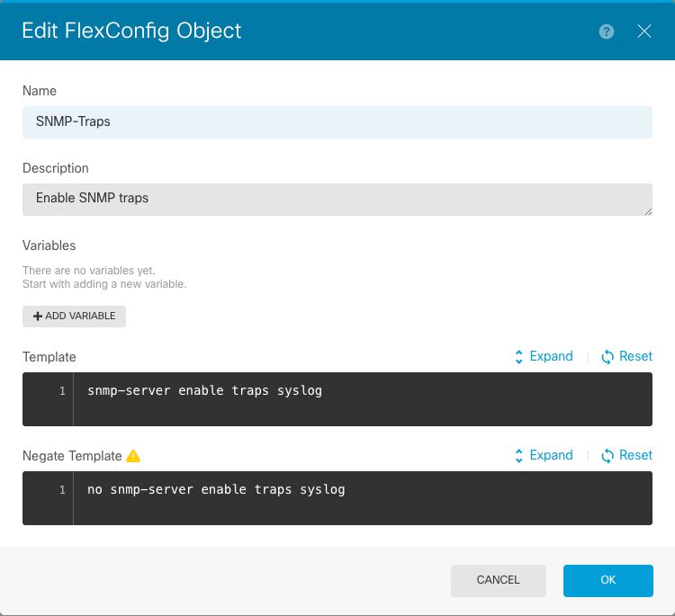Click the Description box resize handle

647,211
